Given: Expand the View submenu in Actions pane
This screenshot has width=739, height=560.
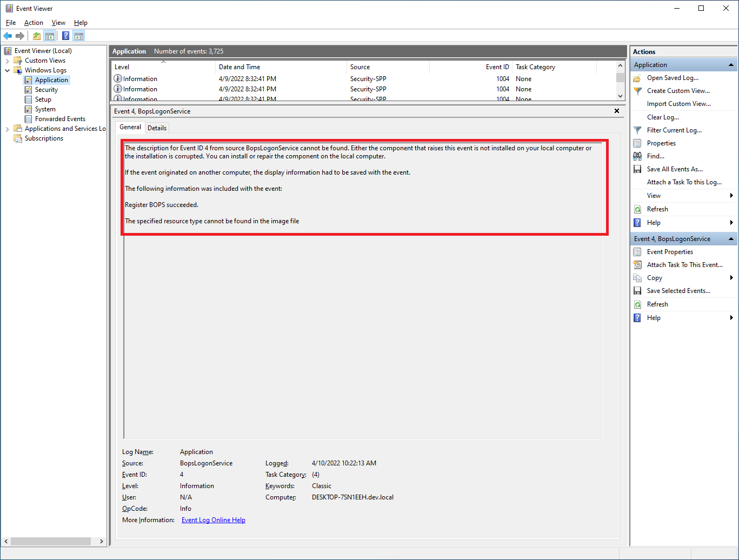Looking at the screenshot, I should tap(731, 195).
